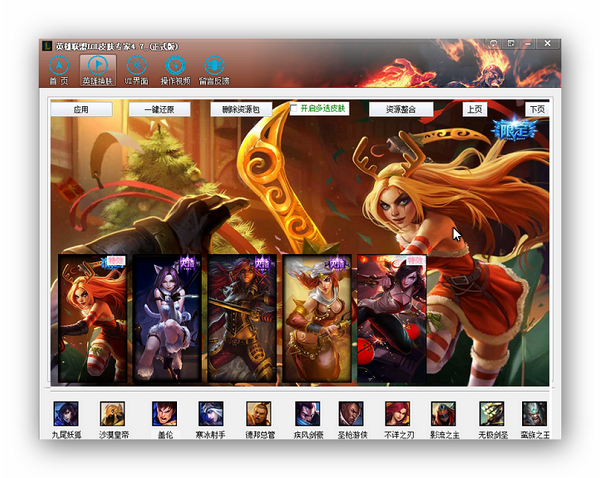
Task: Select the 蛮族之王 champion icon
Action: tap(535, 414)
